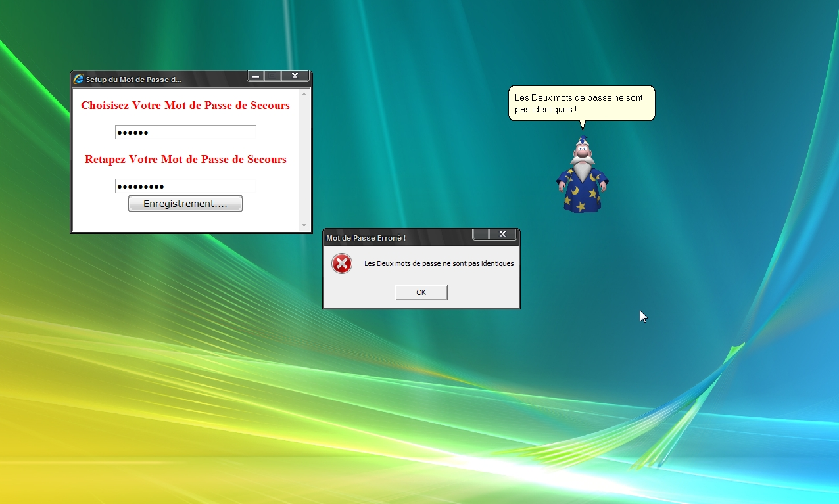
Task: Click the blank button beside the error dialog close
Action: (x=481, y=234)
